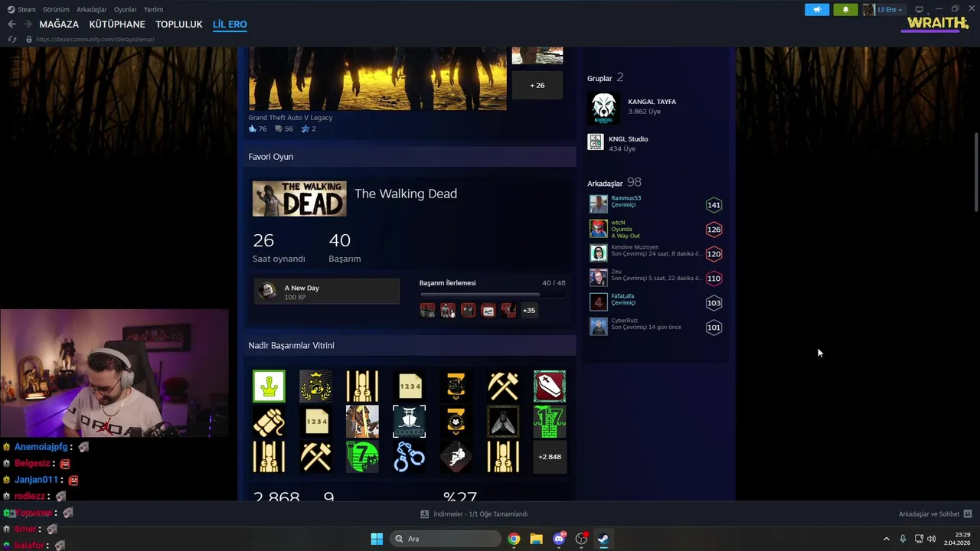980x551 pixels.
Task: Click the award icon showing 2
Action: 305,129
